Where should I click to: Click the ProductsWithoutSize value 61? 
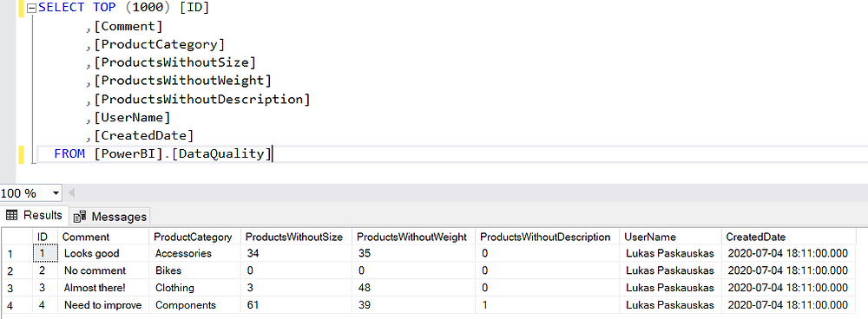[x=297, y=305]
